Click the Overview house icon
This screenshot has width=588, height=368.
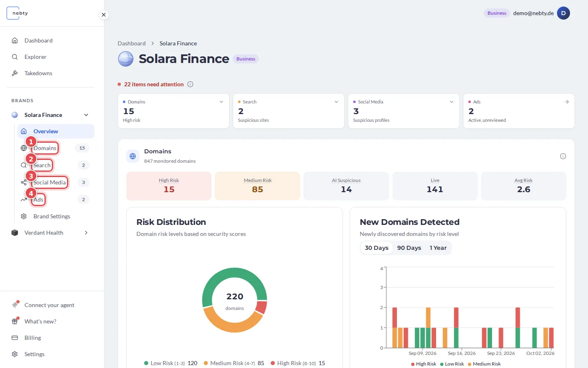(x=24, y=131)
